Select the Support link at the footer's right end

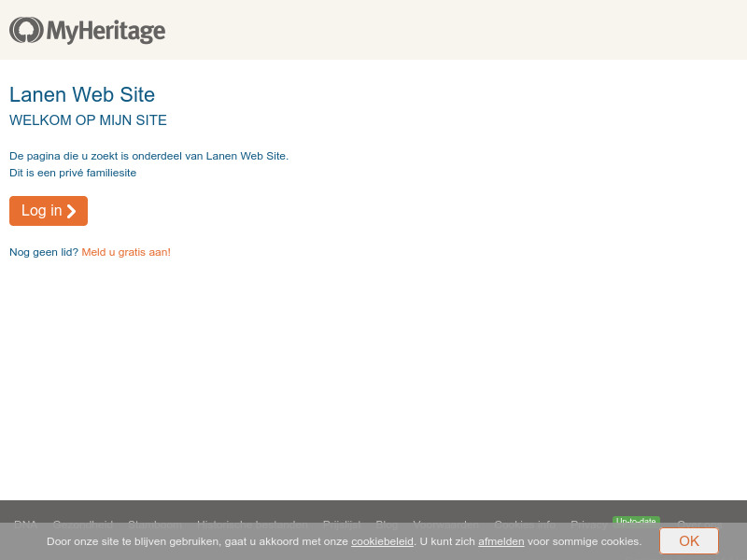point(696,525)
